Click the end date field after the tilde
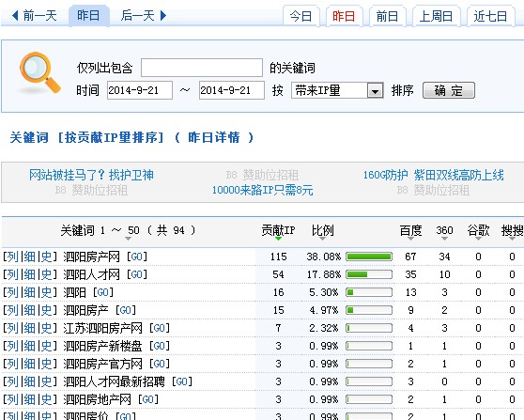The height and width of the screenshot is (420, 524). click(x=232, y=90)
